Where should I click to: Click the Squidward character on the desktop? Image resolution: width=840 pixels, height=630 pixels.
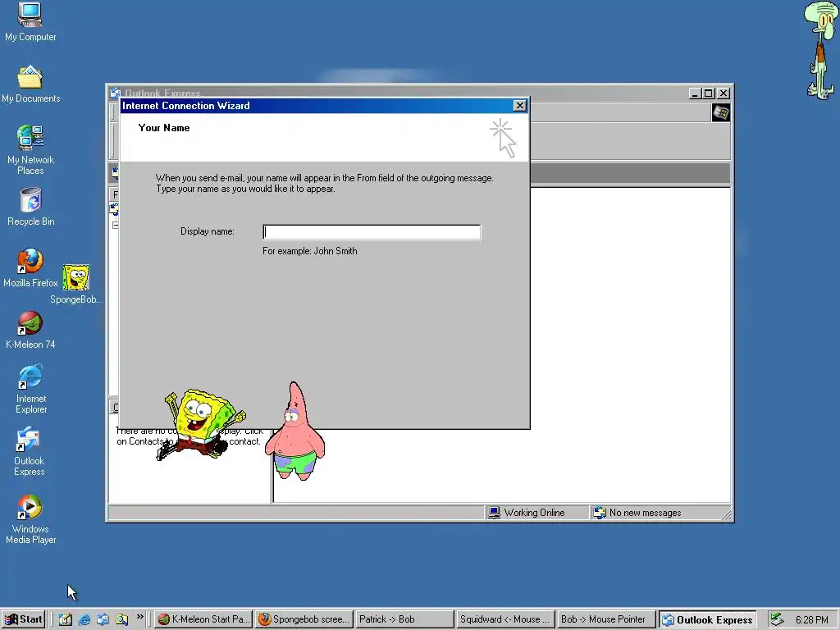coord(820,49)
